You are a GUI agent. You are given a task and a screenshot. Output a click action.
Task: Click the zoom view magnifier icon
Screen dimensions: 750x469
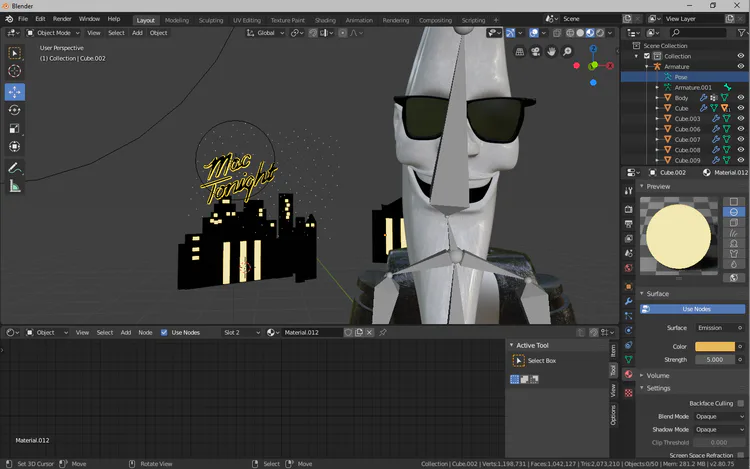click(567, 52)
